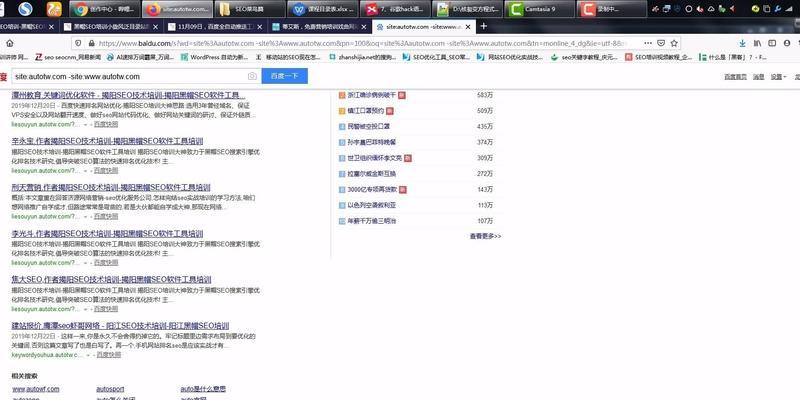800x400 pixels.
Task: Open the Firefox library icon
Action: (758, 43)
